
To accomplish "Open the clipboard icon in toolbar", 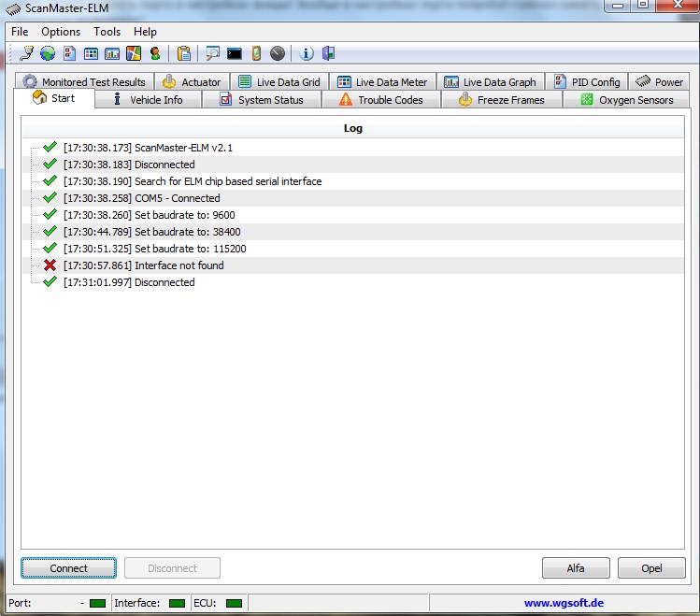I will coord(184,53).
